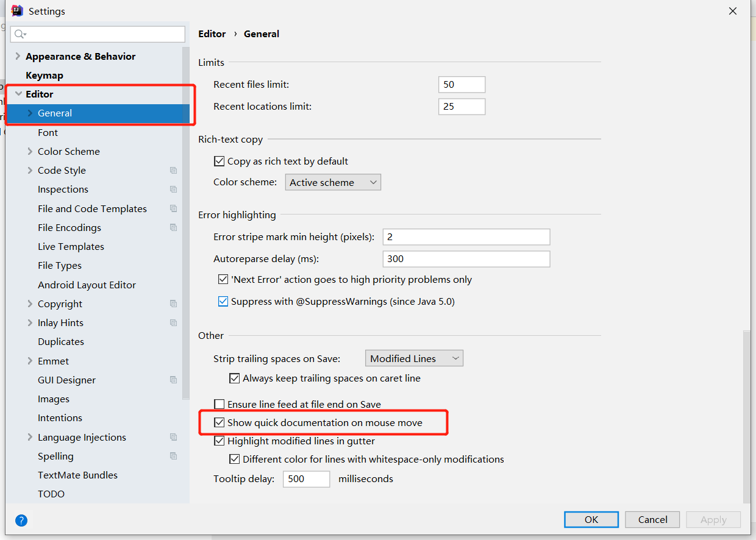756x540 pixels.
Task: Click Error stripe mark min height field
Action: 466,236
